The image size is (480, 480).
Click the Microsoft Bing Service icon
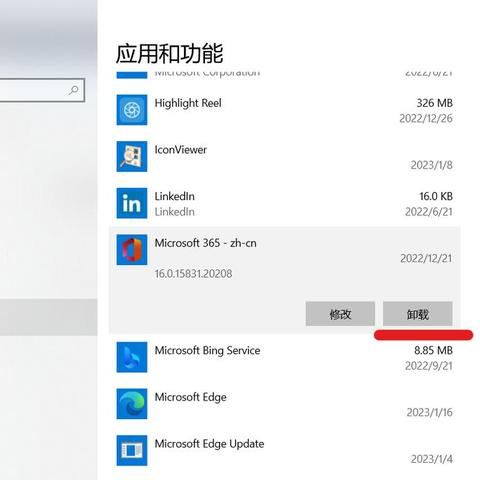coord(132,357)
